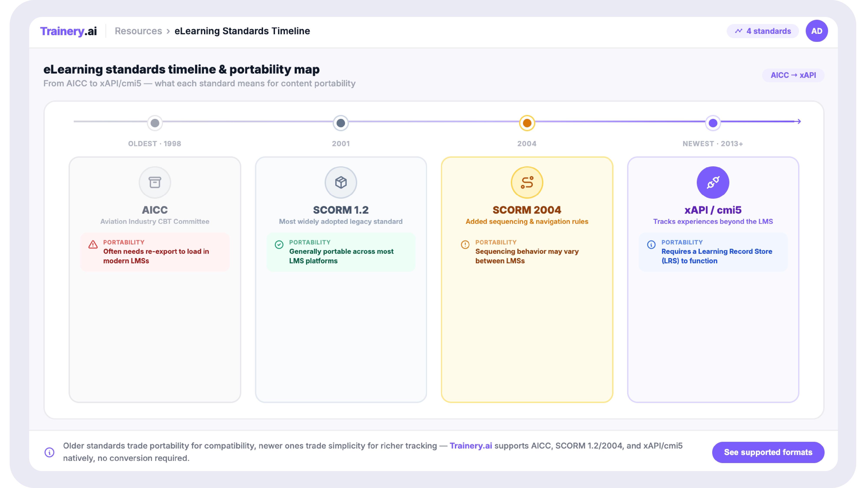868x488 pixels.
Task: Click the NEWEST · 2013+ label
Action: click(x=713, y=143)
